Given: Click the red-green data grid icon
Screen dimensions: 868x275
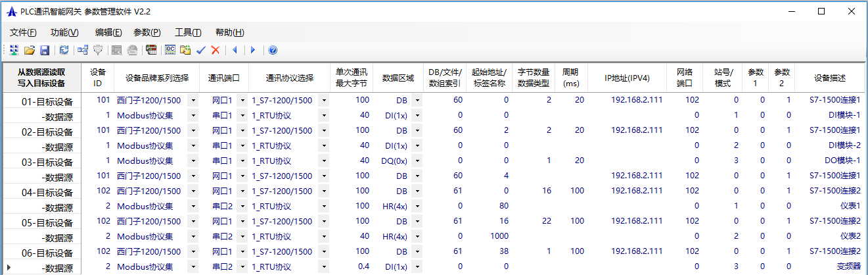Looking at the screenshot, I should [151, 50].
